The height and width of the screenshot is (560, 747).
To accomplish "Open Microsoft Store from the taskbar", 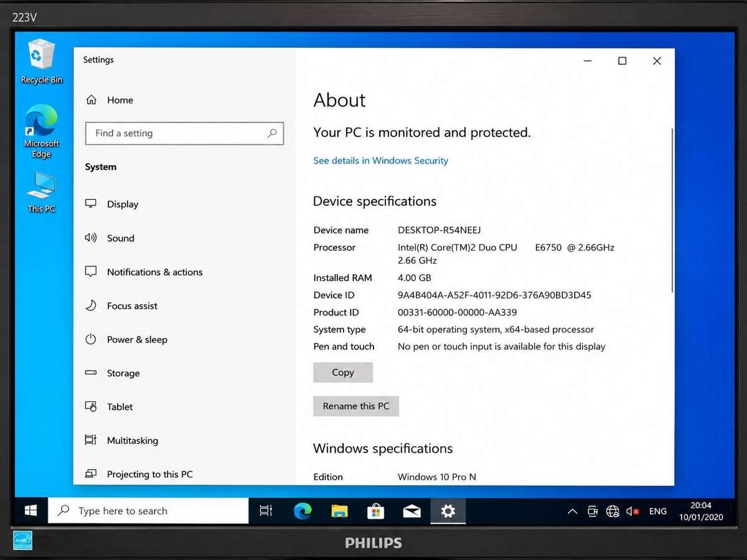I will point(375,511).
